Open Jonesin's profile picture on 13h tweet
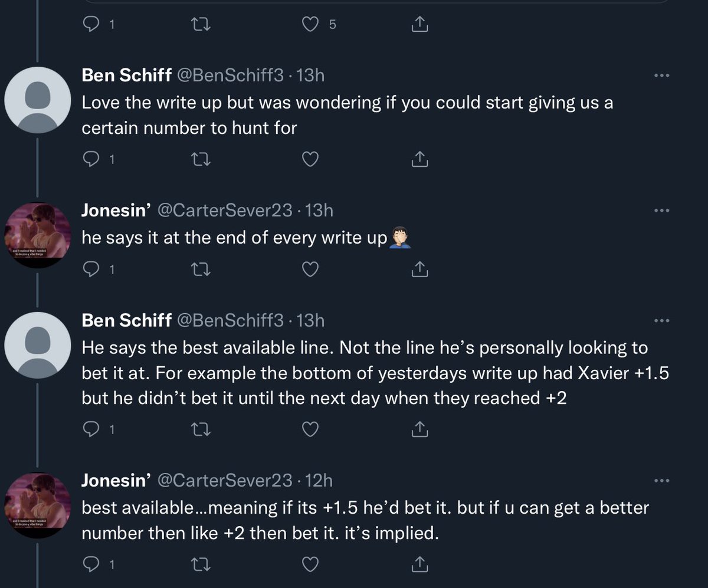The image size is (708, 588). click(37, 235)
